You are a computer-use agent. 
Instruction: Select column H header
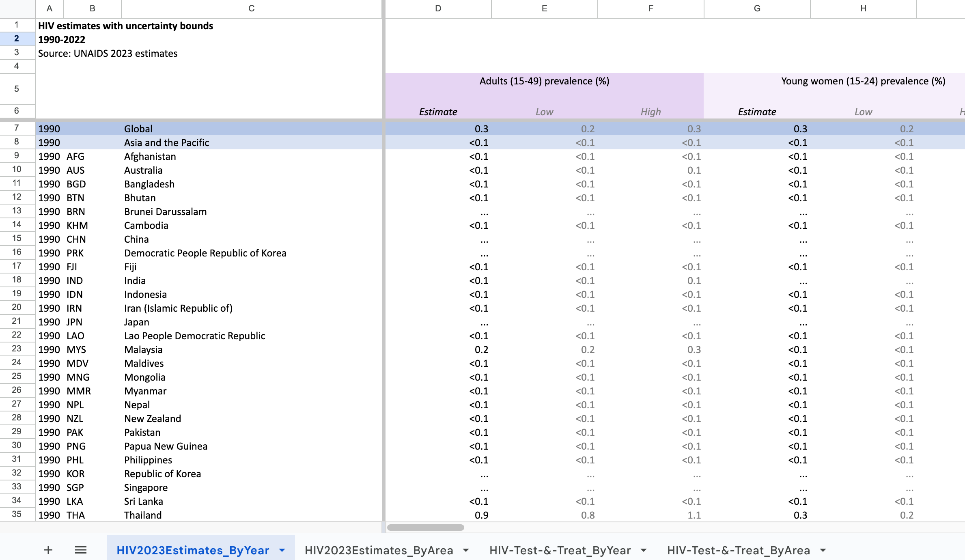coord(864,9)
